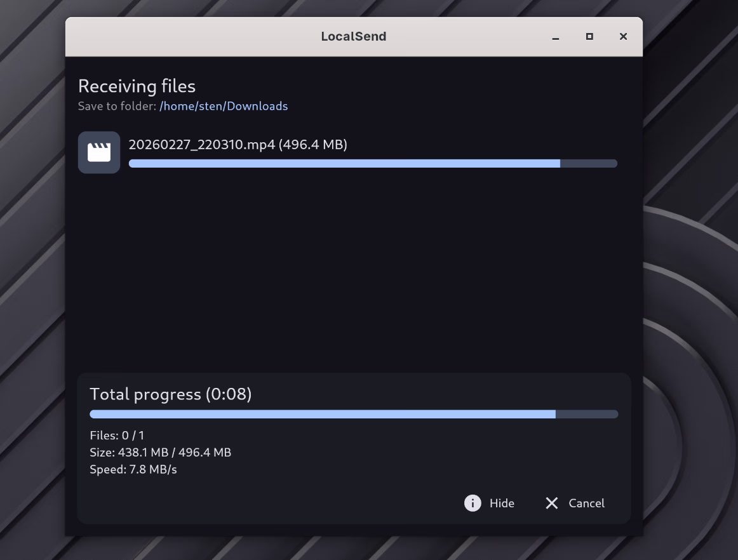The width and height of the screenshot is (738, 560).
Task: Minimize the LocalSend window
Action: pos(555,37)
